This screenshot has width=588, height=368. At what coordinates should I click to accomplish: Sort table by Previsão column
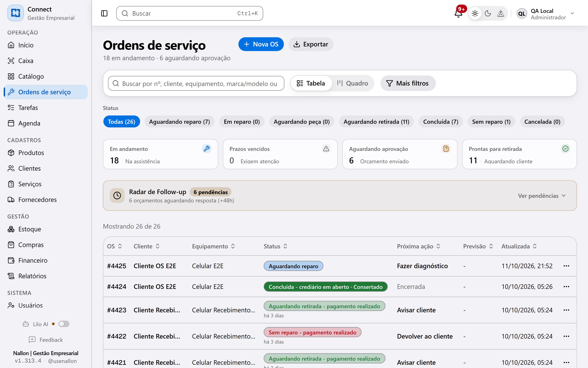(478, 246)
